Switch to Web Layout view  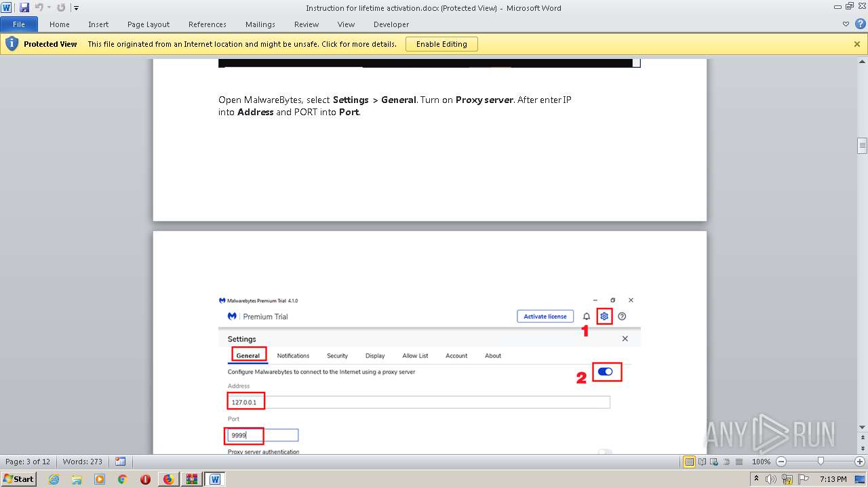(713, 462)
